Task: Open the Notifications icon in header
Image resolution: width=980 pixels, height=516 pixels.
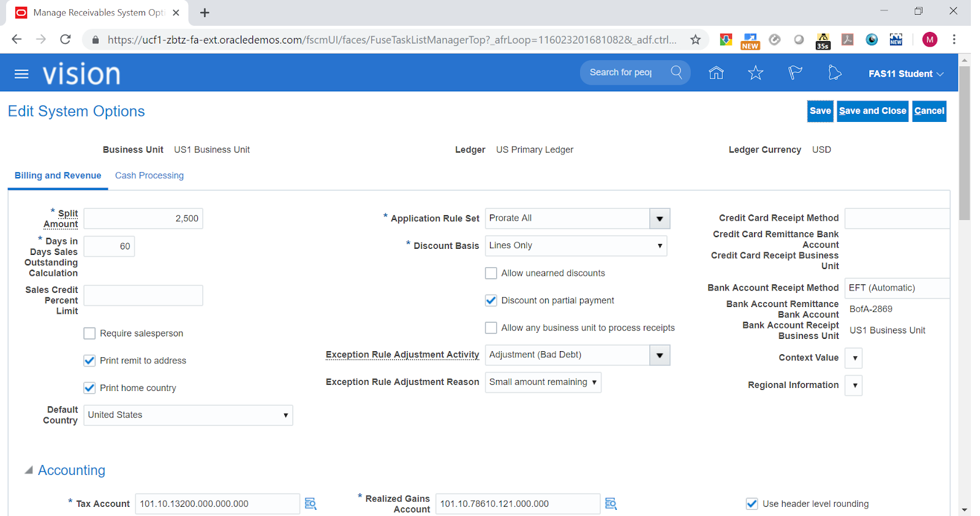Action: pos(834,73)
